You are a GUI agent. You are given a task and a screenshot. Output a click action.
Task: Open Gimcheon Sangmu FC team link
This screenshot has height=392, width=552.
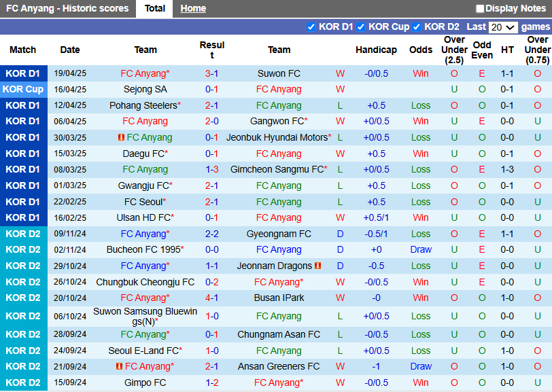pyautogui.click(x=277, y=170)
